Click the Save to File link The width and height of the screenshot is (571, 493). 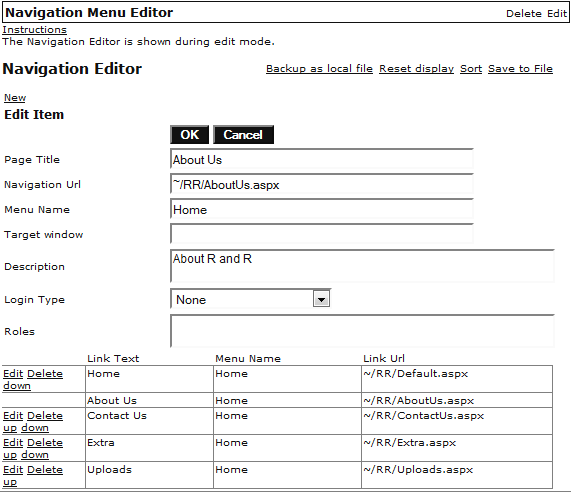520,68
